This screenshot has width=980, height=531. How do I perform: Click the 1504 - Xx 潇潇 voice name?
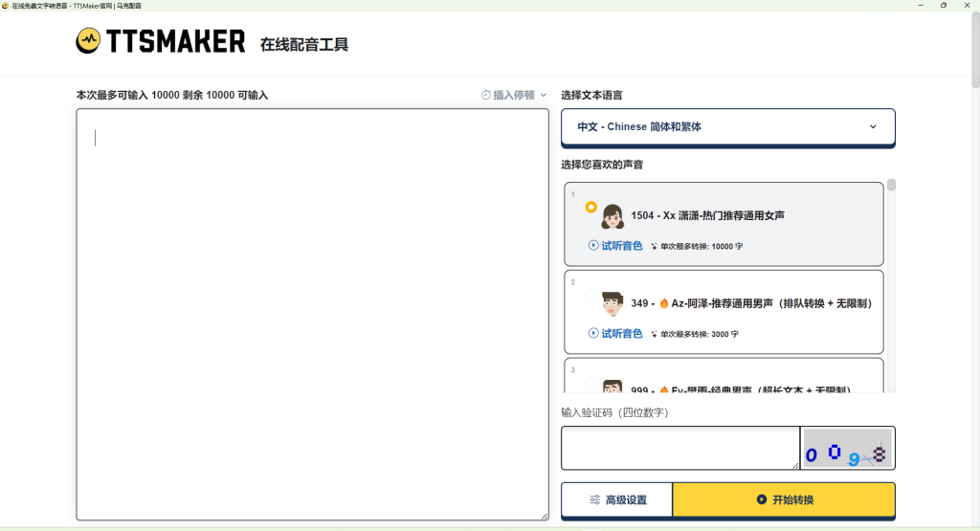[707, 215]
